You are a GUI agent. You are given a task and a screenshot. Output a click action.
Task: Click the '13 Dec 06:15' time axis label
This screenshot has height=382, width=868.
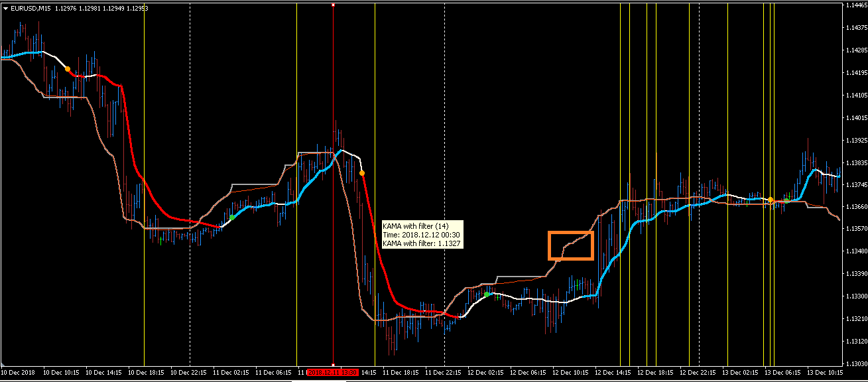tap(783, 373)
